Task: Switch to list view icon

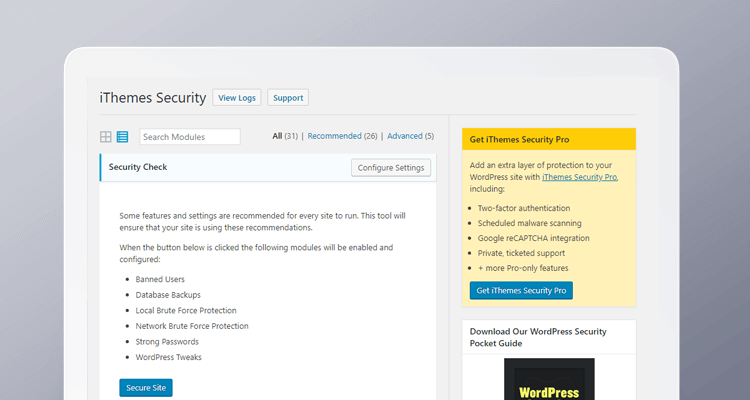Action: click(122, 137)
